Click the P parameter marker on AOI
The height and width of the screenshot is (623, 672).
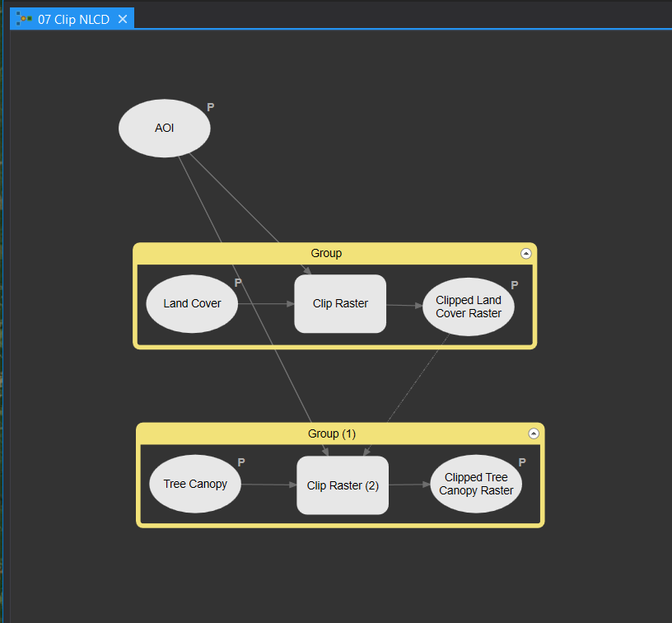point(211,107)
